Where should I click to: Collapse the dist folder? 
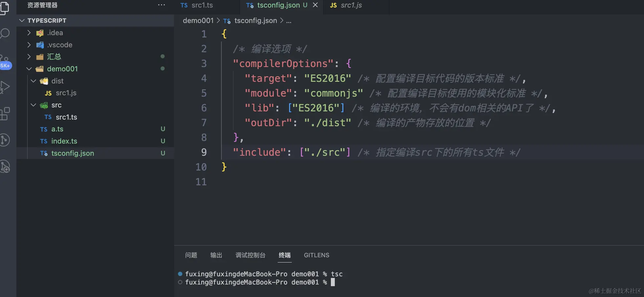(x=33, y=81)
